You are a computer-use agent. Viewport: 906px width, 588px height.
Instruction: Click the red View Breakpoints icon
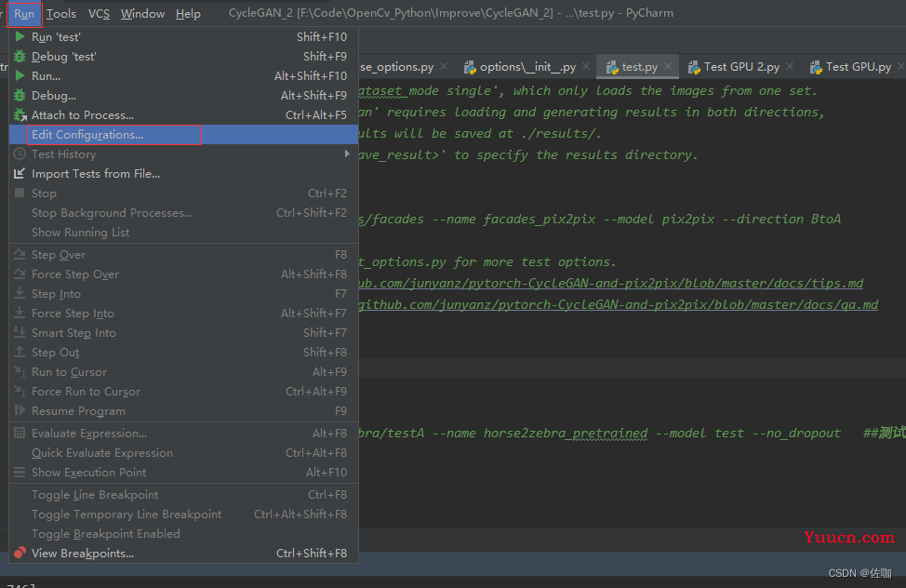20,554
